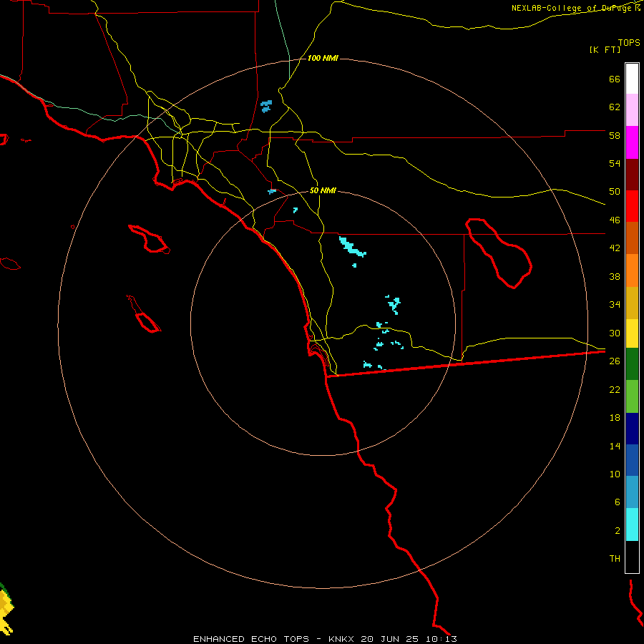This screenshot has width=644, height=644.
Task: Click the "34" scale label
Action: tap(615, 305)
